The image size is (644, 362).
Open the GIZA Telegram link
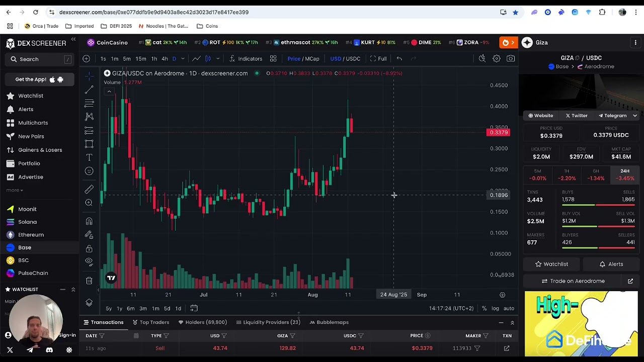point(612,116)
